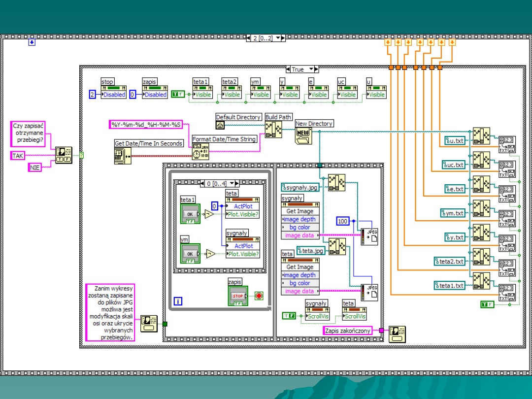The image size is (532, 399).
Task: Click the Get Date/Time In Seconds icon
Action: (123, 155)
